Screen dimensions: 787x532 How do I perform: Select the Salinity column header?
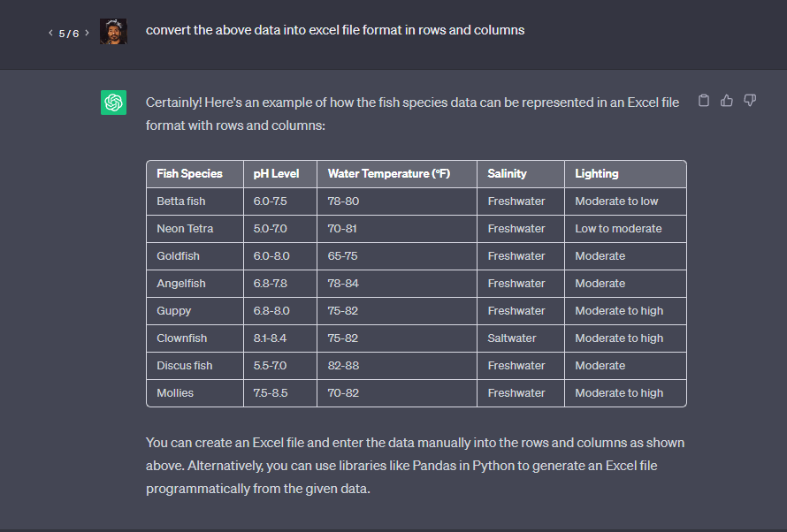pos(521,174)
